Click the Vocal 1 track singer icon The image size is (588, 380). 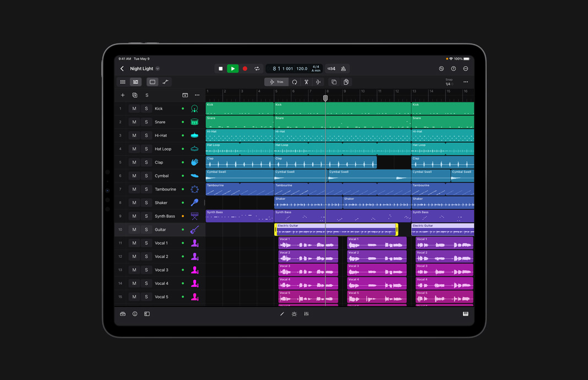click(194, 243)
